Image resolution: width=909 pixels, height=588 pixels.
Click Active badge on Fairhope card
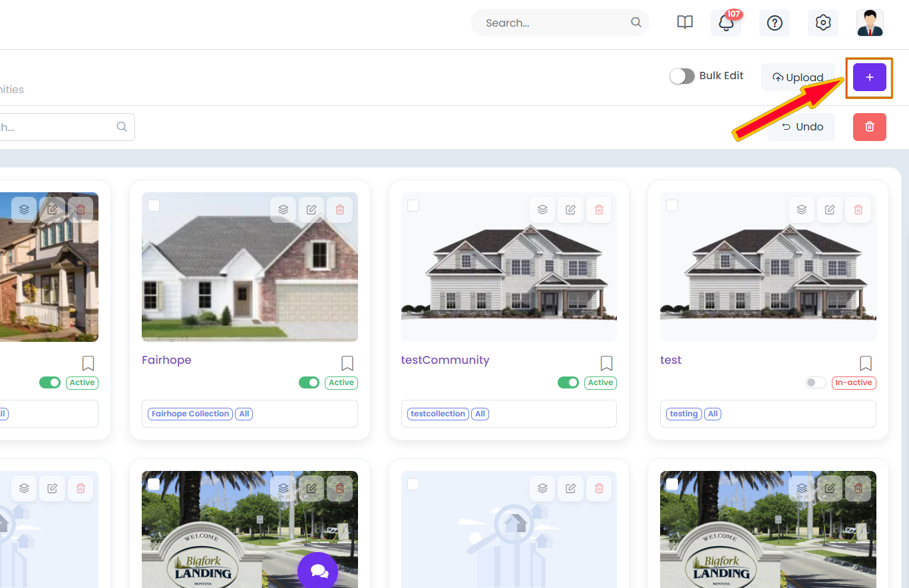(x=341, y=382)
